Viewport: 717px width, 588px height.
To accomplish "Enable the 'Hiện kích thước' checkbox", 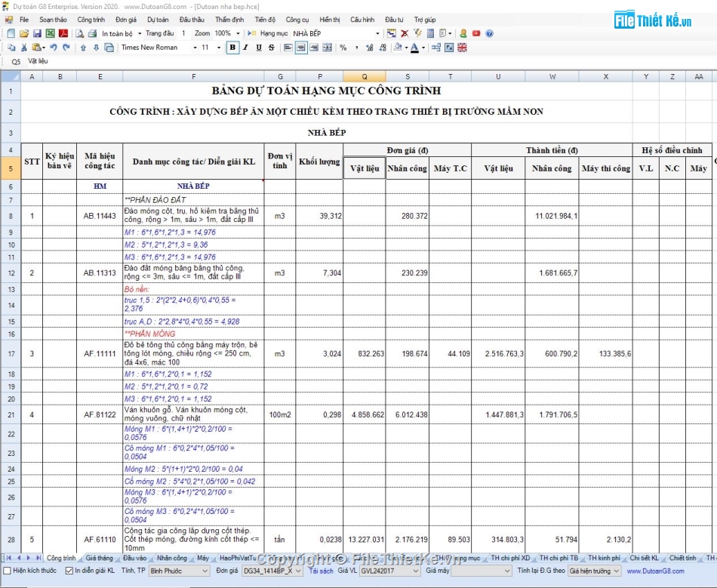I will 8,571.
